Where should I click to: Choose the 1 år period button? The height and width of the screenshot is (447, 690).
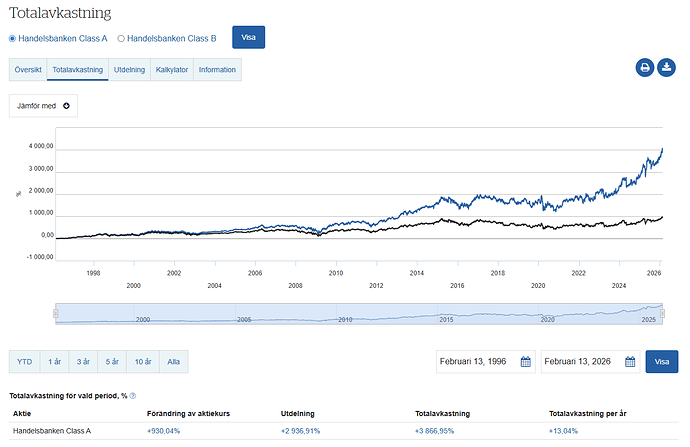click(55, 362)
